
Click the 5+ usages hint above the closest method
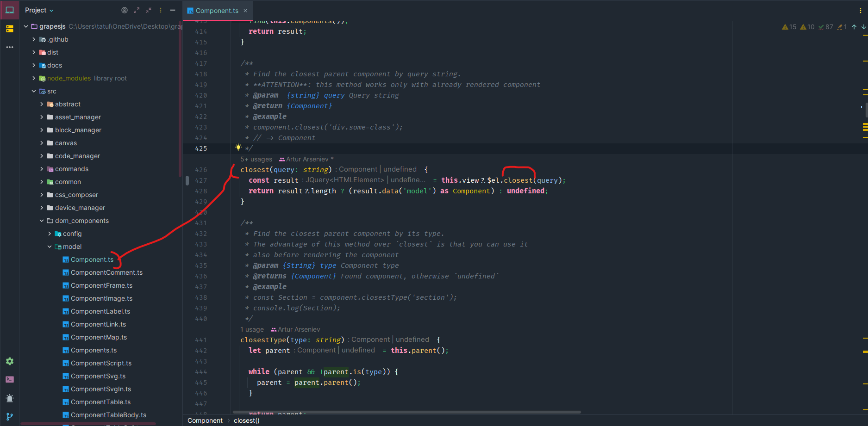tap(256, 159)
